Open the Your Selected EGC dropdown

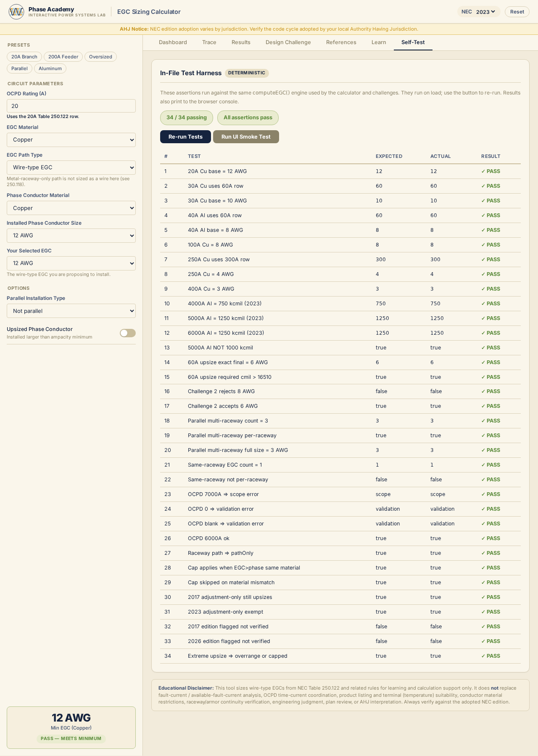tap(71, 263)
